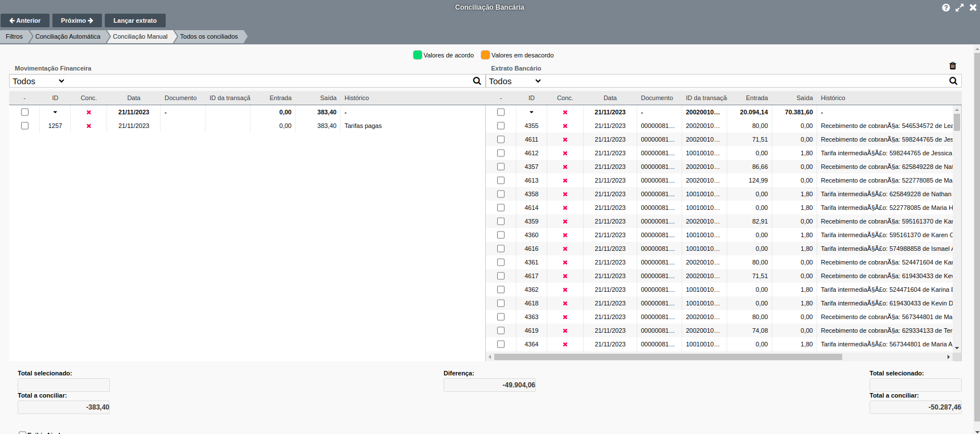This screenshot has height=434, width=980.
Task: Click red X status for row 4619
Action: pos(565,330)
